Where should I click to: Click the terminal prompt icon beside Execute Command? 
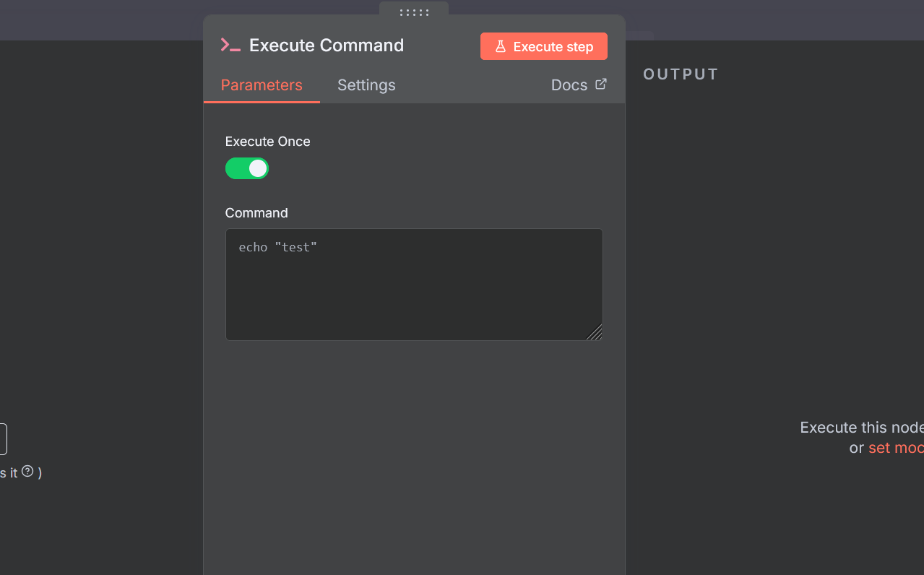pyautogui.click(x=230, y=45)
